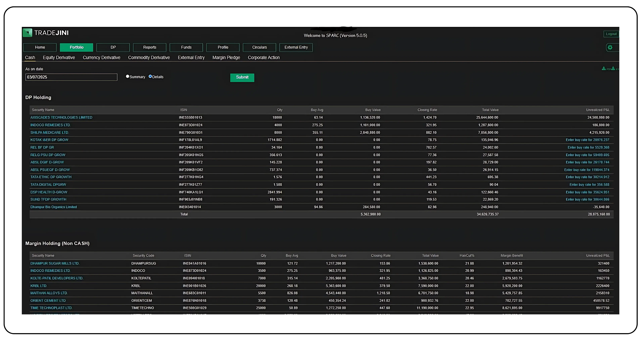Open KRBL LTD. link
The width and height of the screenshot is (644, 337).
coord(39,286)
